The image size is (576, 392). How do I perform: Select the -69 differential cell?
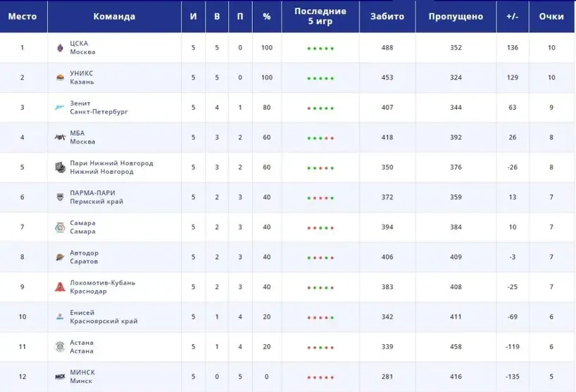point(513,317)
